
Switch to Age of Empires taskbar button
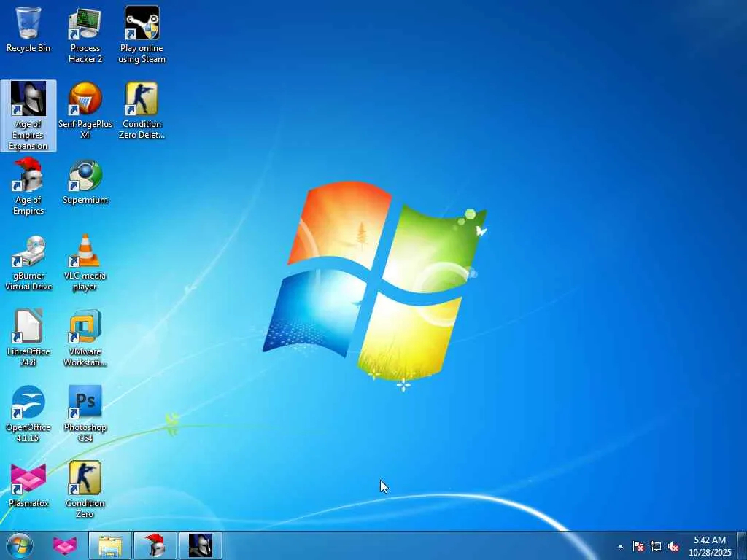[155, 545]
